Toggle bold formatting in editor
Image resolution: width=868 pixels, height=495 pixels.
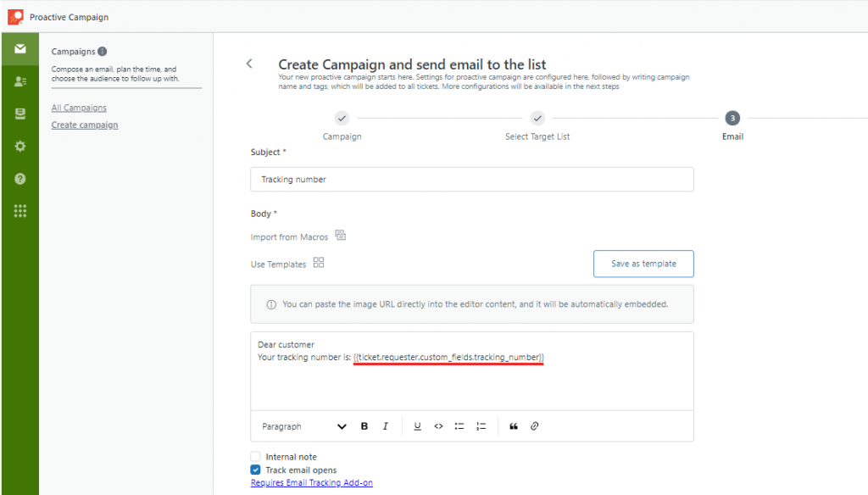364,426
